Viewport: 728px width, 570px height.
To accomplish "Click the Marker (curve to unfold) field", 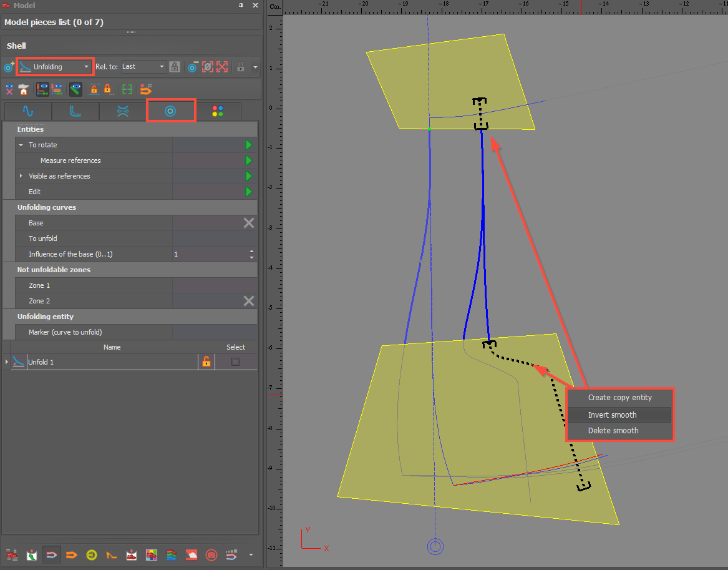I will tap(214, 332).
